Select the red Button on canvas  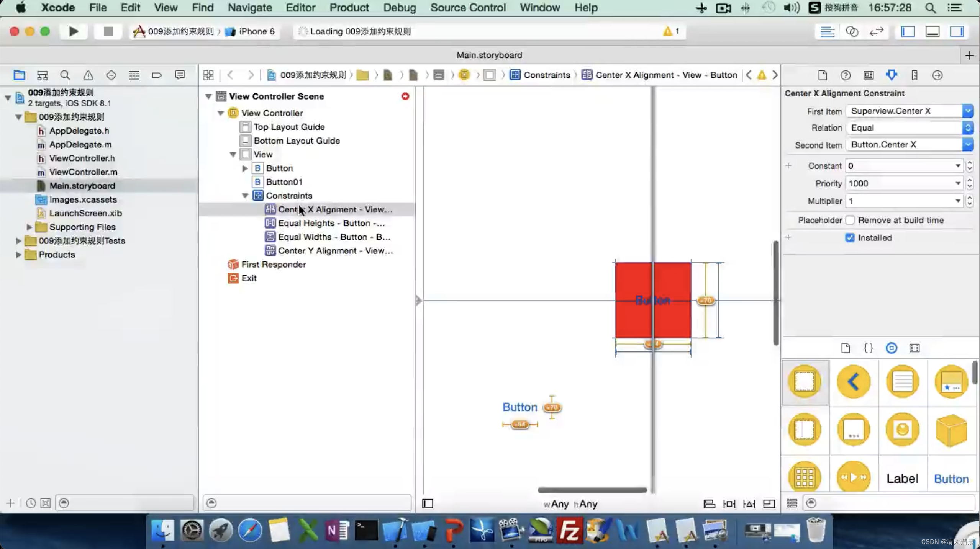[653, 300]
